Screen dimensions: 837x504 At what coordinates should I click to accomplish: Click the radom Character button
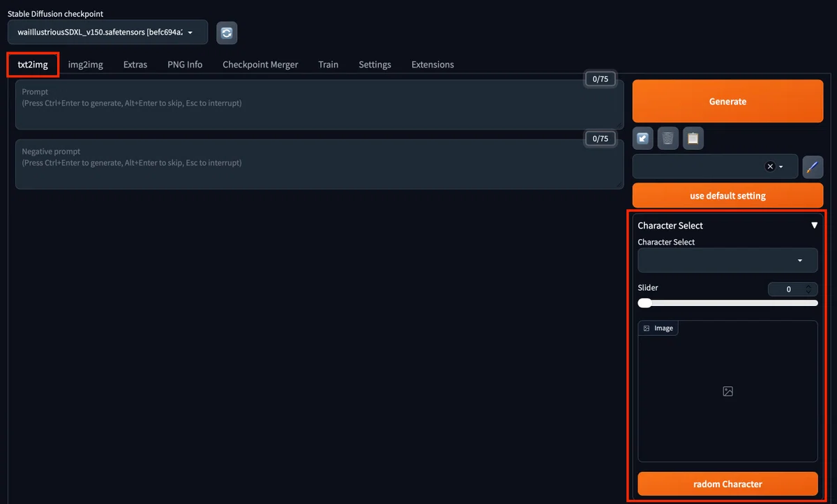pos(727,484)
